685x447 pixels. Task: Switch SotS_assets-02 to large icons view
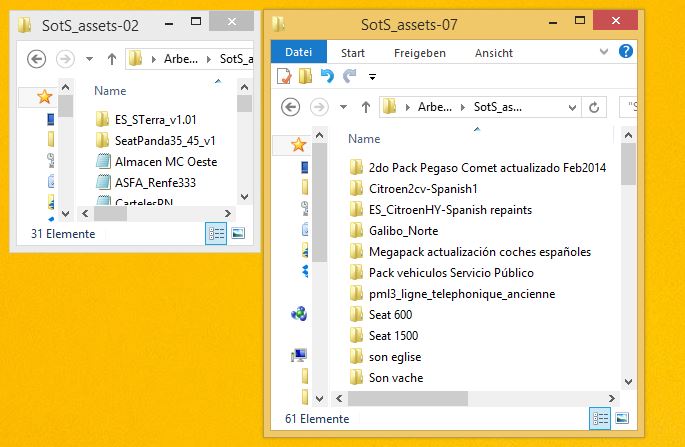pyautogui.click(x=238, y=233)
